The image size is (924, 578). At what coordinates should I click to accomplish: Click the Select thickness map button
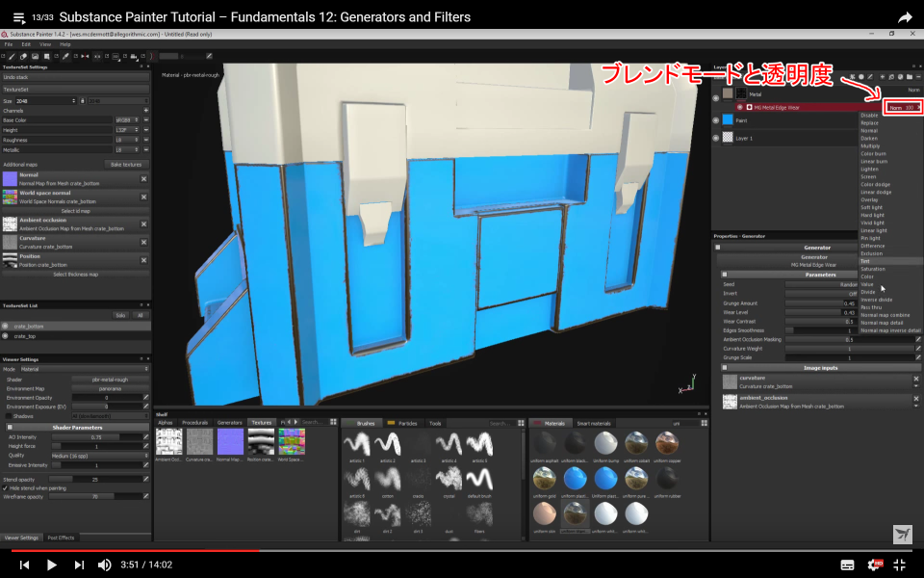point(75,275)
